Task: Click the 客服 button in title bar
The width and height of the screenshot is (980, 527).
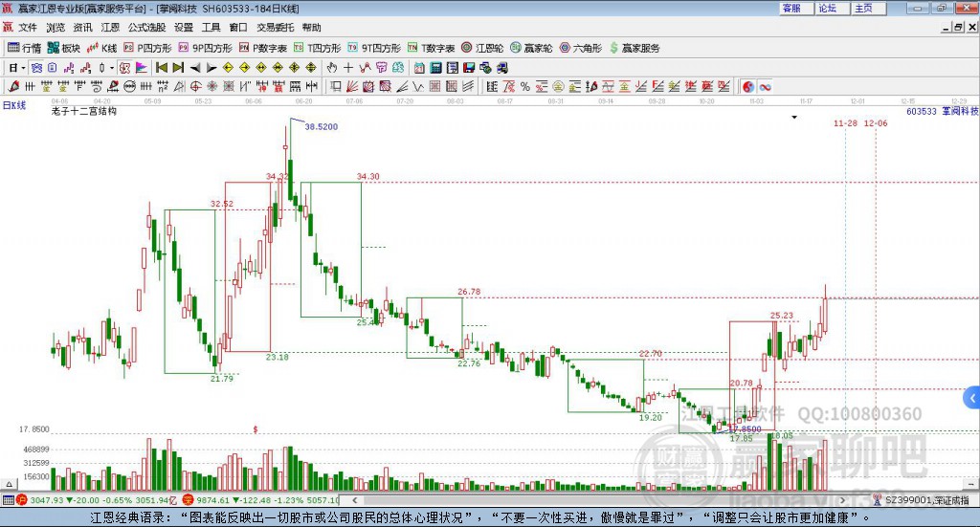Action: [796, 8]
